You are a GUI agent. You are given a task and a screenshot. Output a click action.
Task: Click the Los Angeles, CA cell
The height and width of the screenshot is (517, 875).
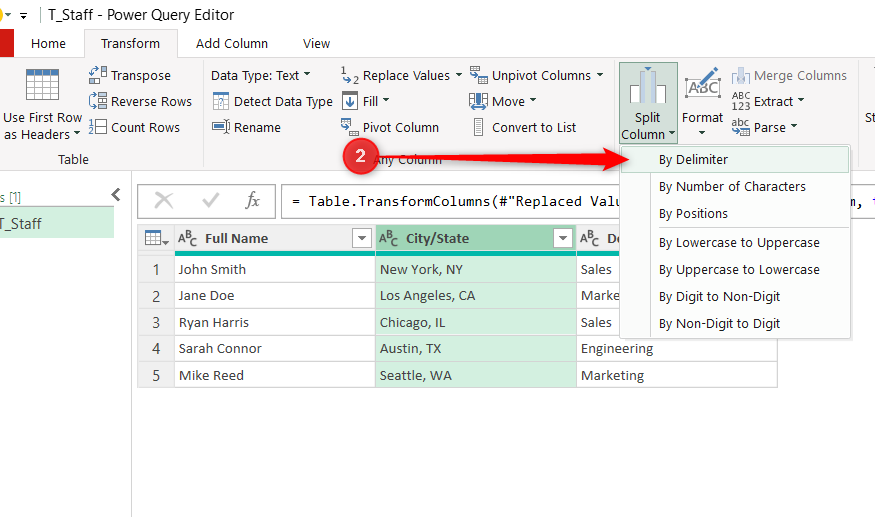pos(475,295)
